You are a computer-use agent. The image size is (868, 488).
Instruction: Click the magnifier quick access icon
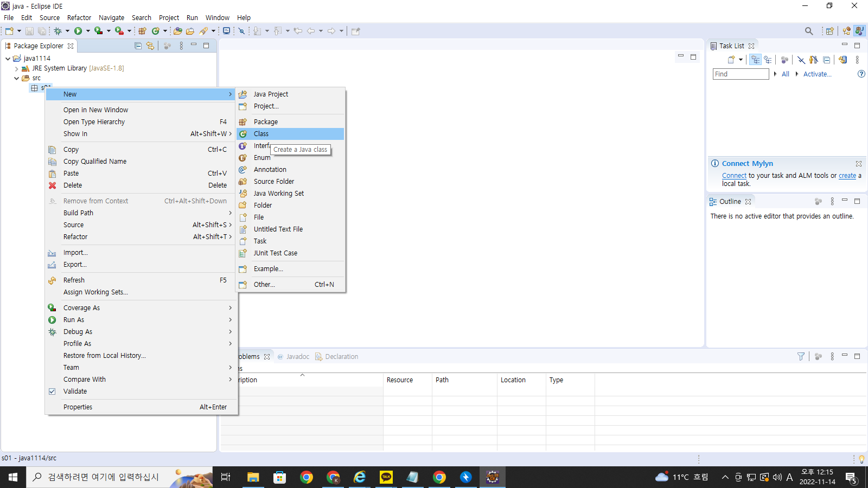pos(809,31)
